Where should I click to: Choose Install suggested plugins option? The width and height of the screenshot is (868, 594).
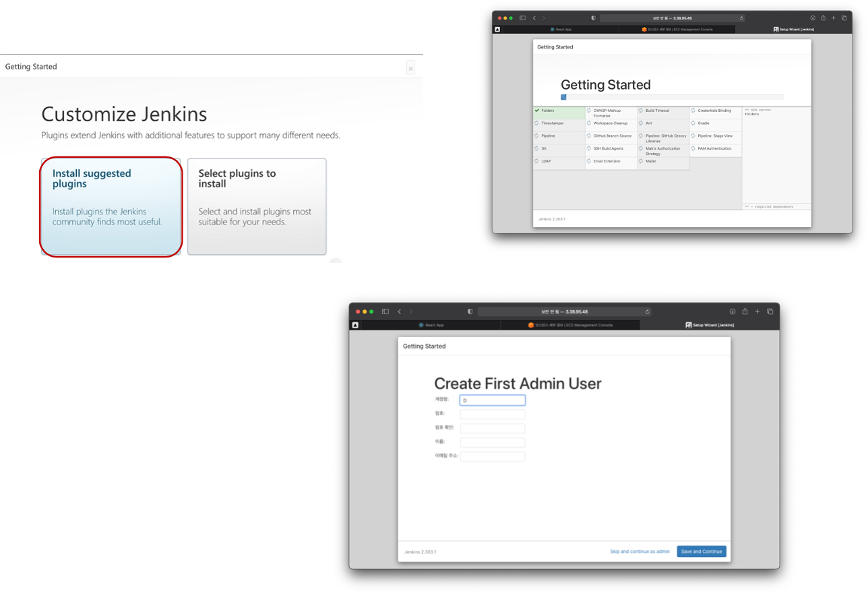click(111, 207)
